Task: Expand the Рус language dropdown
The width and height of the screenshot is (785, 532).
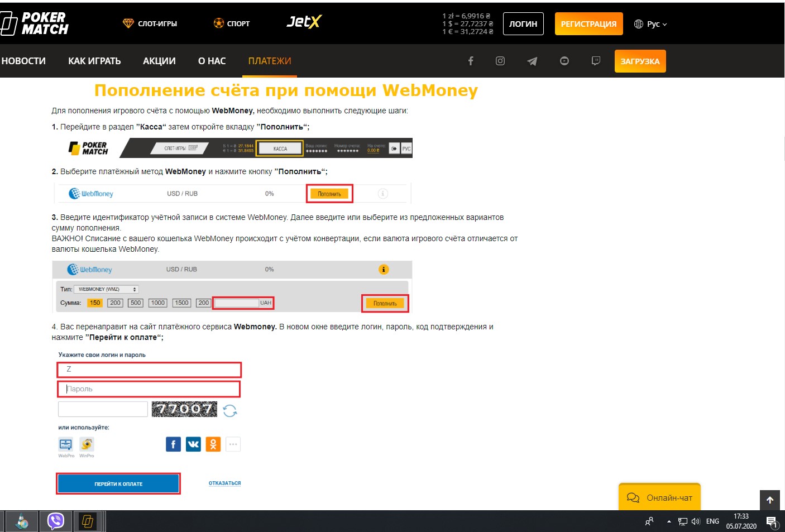Action: click(650, 24)
